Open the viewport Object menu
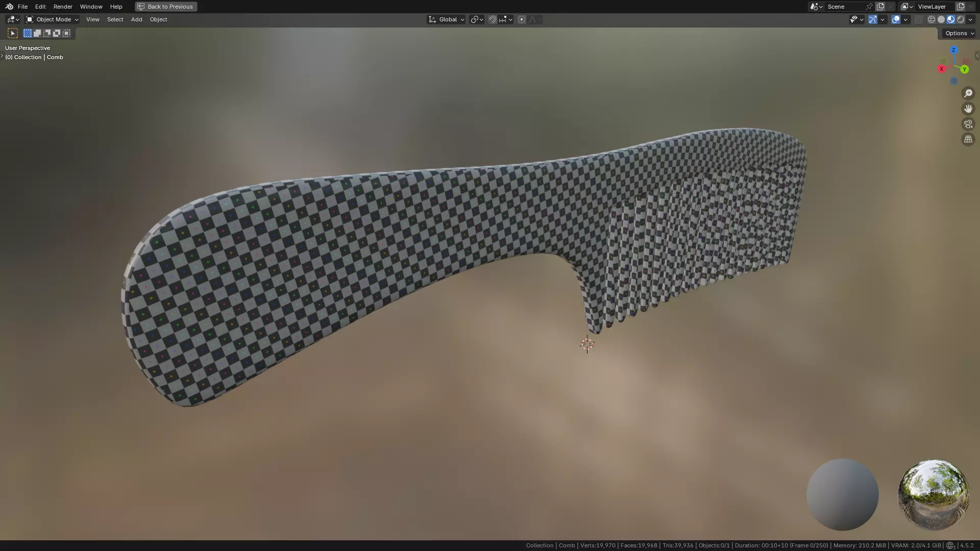This screenshot has width=980, height=551. [158, 19]
